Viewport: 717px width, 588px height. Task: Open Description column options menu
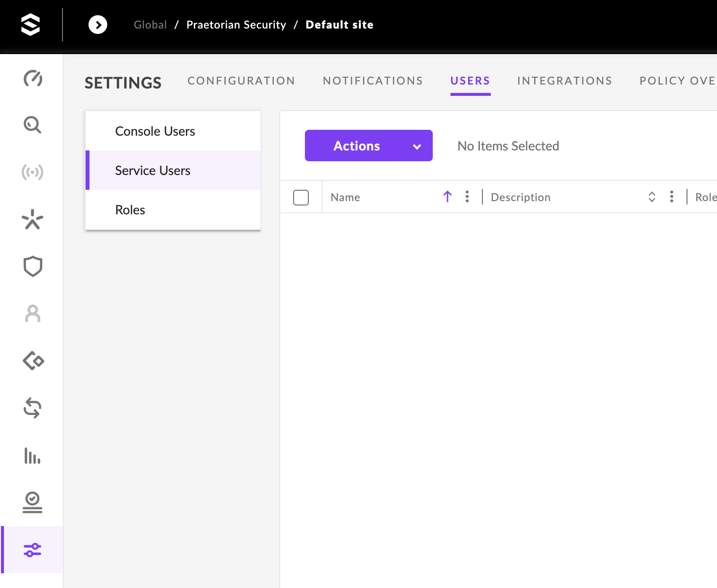(672, 197)
